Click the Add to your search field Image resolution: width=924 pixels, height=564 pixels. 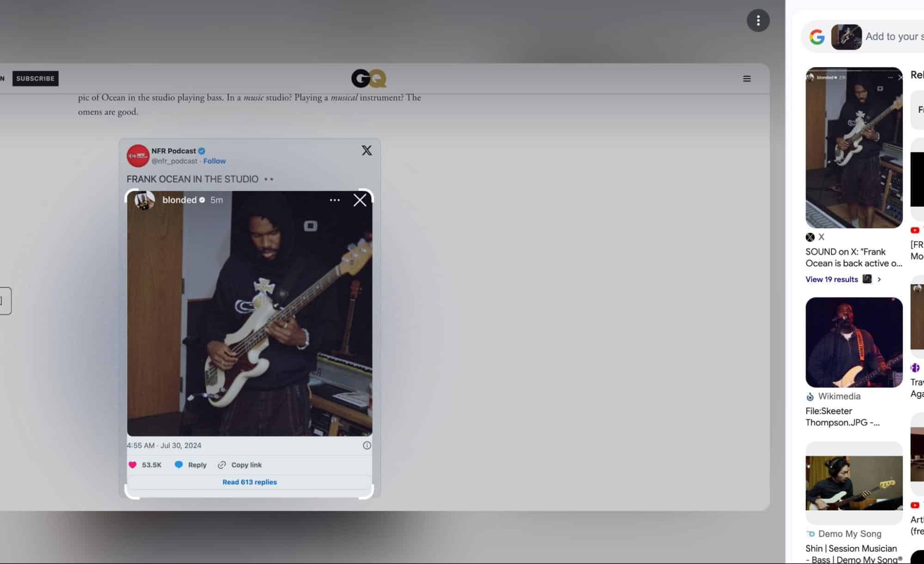(894, 37)
